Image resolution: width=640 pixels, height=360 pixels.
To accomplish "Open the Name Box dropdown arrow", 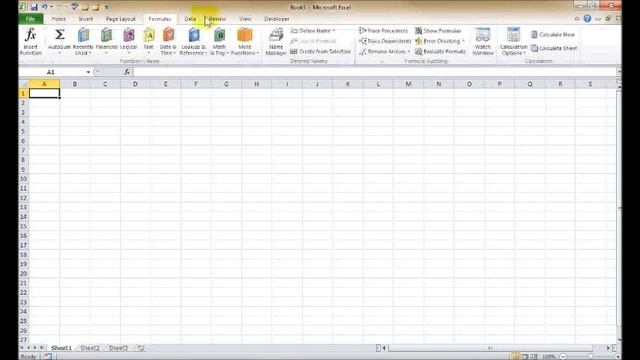I will 88,72.
